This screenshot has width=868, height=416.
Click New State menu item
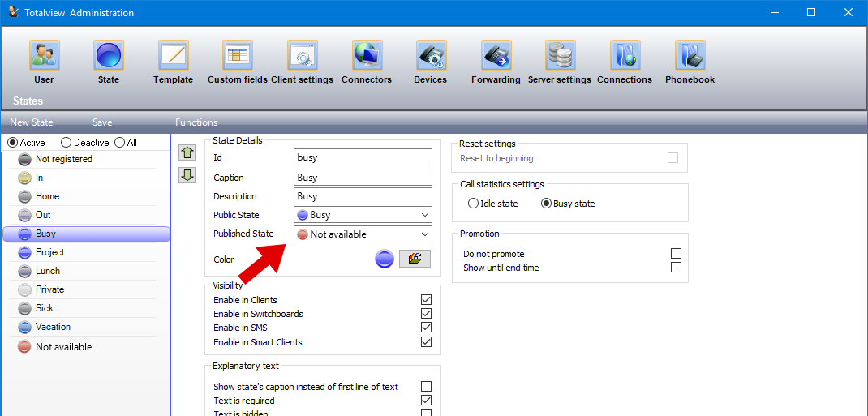pyautogui.click(x=32, y=122)
